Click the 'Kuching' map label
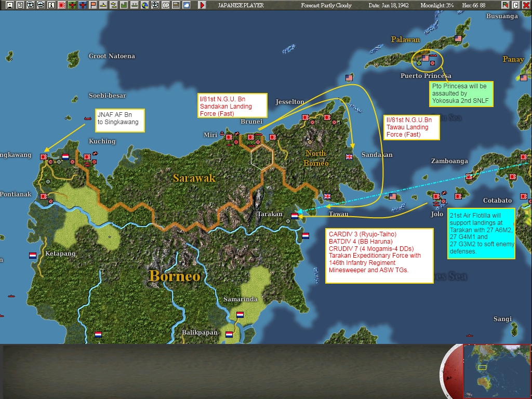This screenshot has width=532, height=399. point(102,141)
